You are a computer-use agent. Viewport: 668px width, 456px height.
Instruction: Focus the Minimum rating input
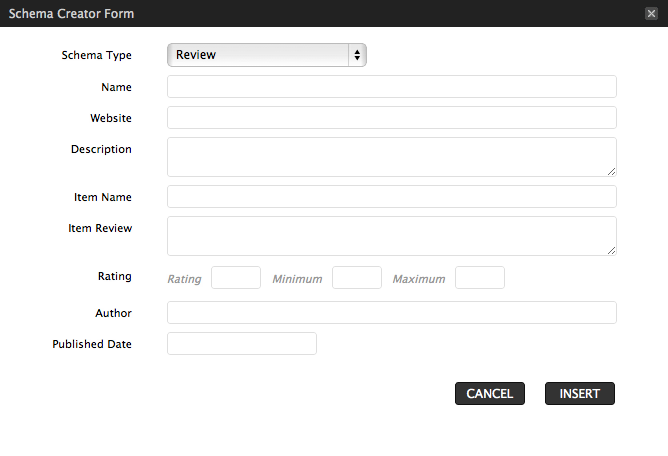[357, 277]
